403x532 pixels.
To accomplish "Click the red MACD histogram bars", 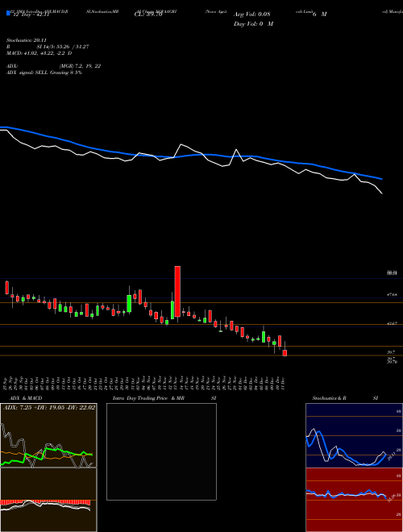I will tap(45, 502).
